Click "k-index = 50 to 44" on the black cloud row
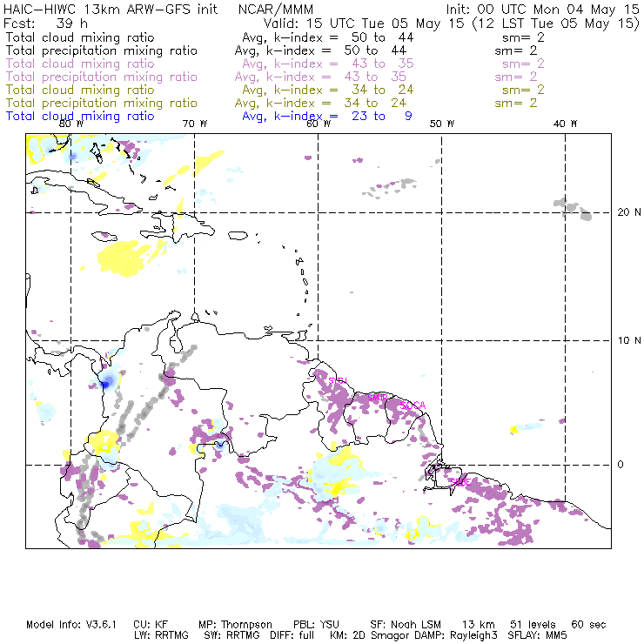The height and width of the screenshot is (644, 644). [344, 37]
